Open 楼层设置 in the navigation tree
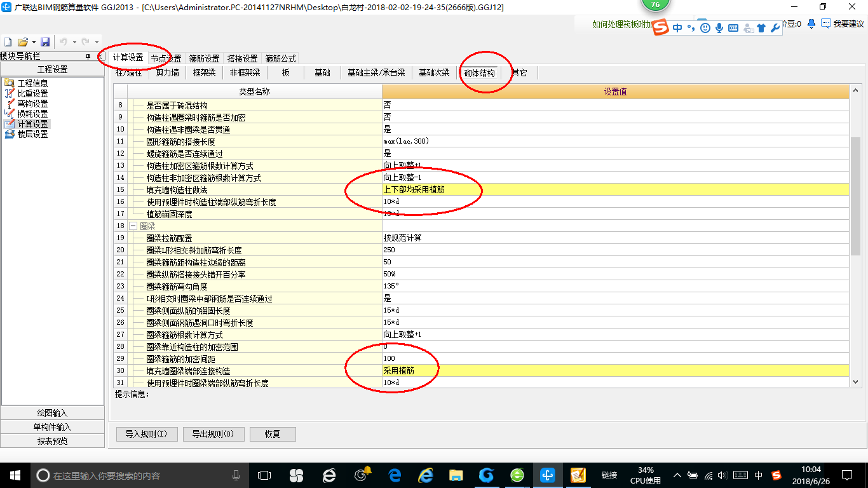Viewport: 868px width, 488px height. click(x=32, y=134)
